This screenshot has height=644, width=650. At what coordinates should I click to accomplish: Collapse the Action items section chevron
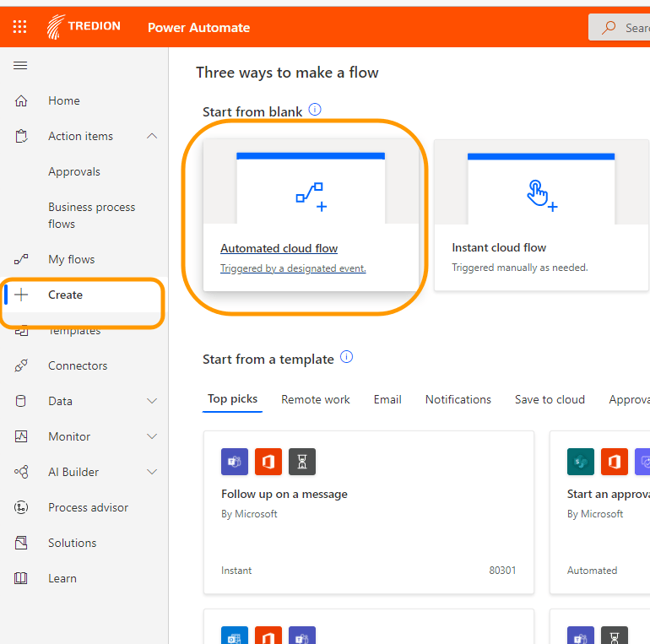click(152, 136)
